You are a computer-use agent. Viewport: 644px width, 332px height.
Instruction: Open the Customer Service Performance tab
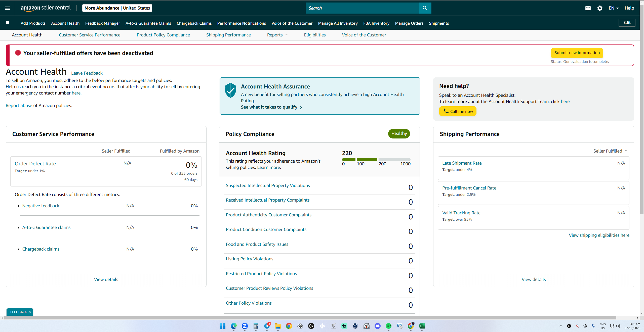point(90,35)
